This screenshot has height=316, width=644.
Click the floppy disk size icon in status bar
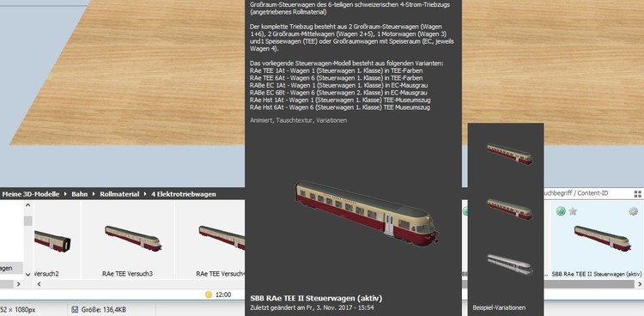[75, 309]
